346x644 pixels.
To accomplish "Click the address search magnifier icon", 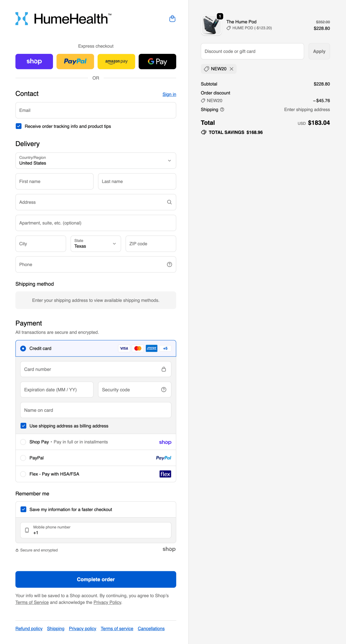I will (x=169, y=202).
